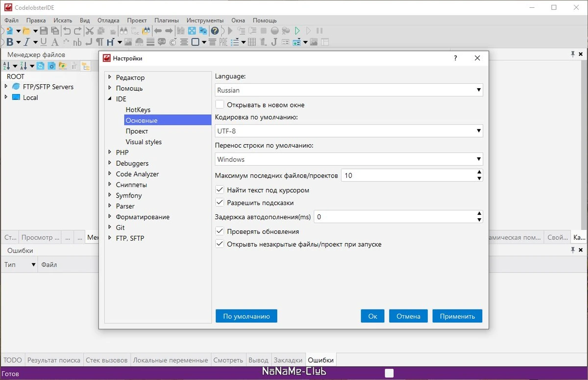The height and width of the screenshot is (380, 588).
Task: Open the Правка menu
Action: tap(36, 20)
